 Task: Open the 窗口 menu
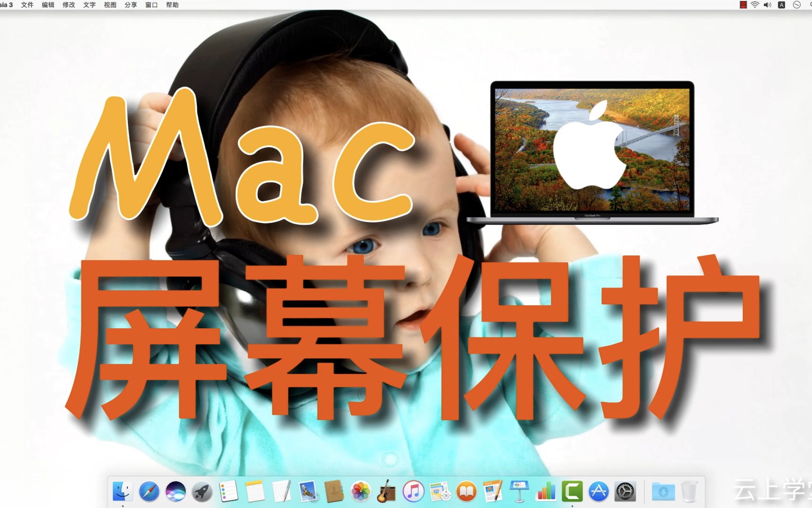[152, 5]
